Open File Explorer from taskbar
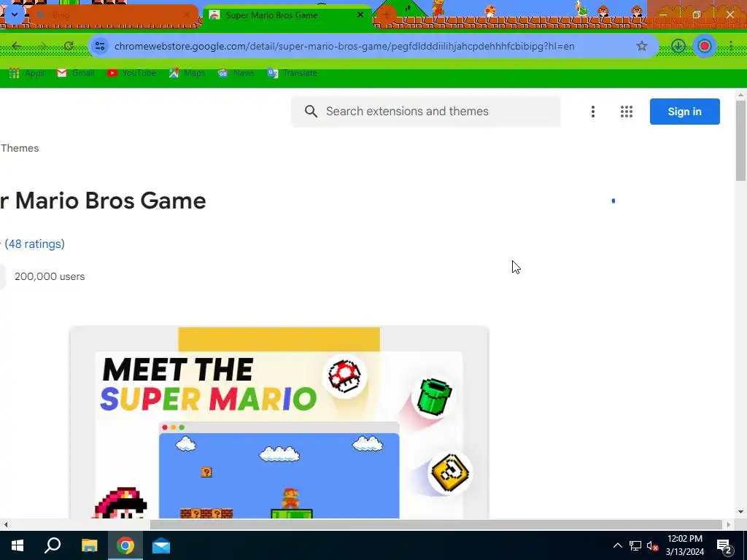 89,545
